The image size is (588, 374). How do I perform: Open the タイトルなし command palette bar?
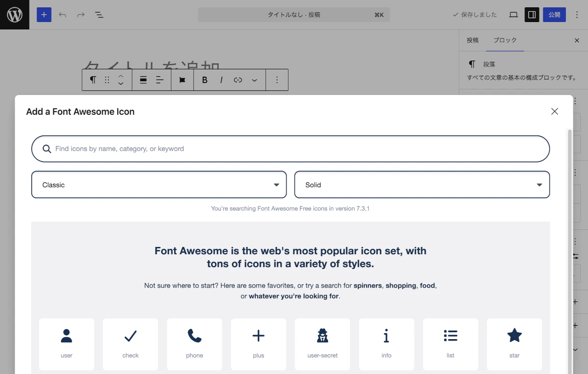coord(294,15)
